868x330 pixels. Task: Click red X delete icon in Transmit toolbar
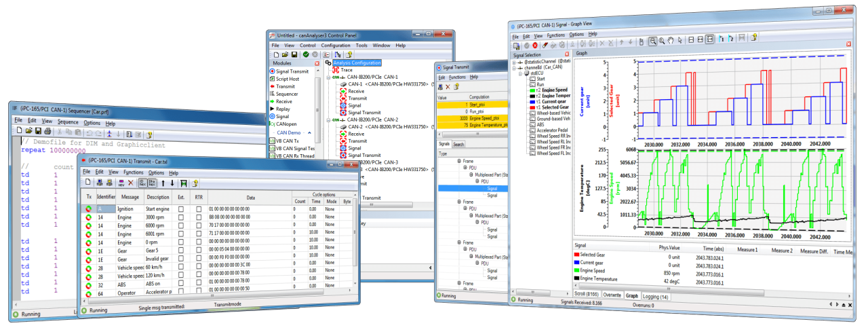(x=131, y=183)
